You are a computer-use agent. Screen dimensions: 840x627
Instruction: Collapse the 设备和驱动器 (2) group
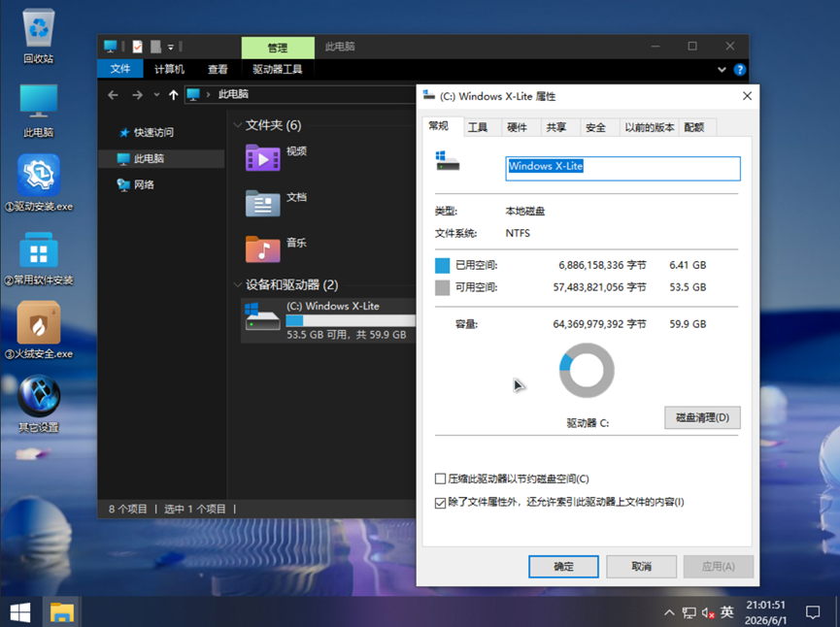(x=237, y=284)
